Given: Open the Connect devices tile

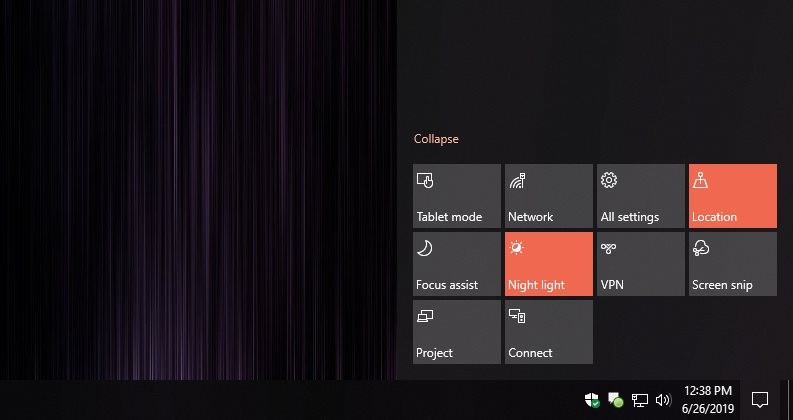Looking at the screenshot, I should point(549,332).
